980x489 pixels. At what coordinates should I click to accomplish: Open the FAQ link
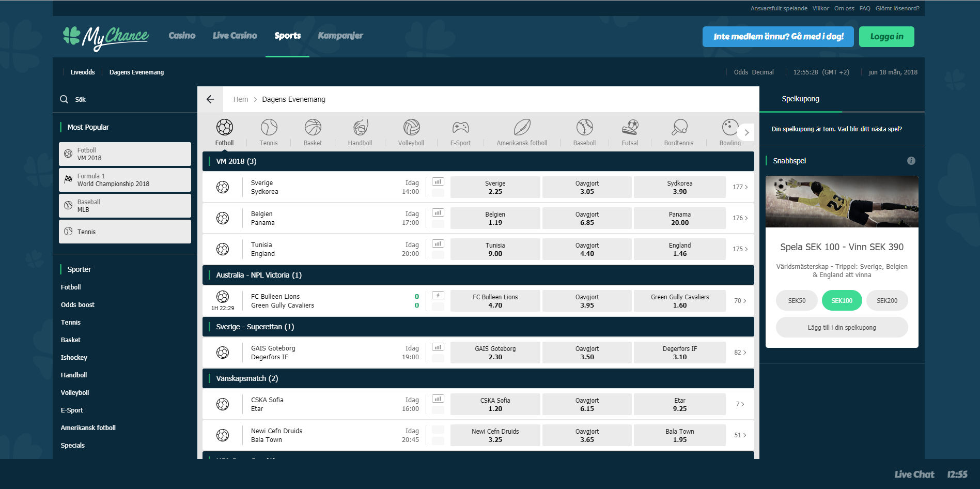coord(865,8)
